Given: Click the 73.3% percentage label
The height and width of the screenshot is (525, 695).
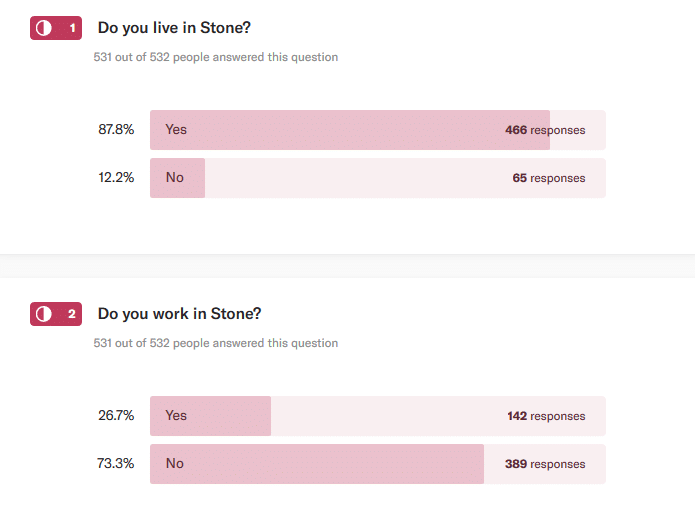Looking at the screenshot, I should pyautogui.click(x=116, y=464).
